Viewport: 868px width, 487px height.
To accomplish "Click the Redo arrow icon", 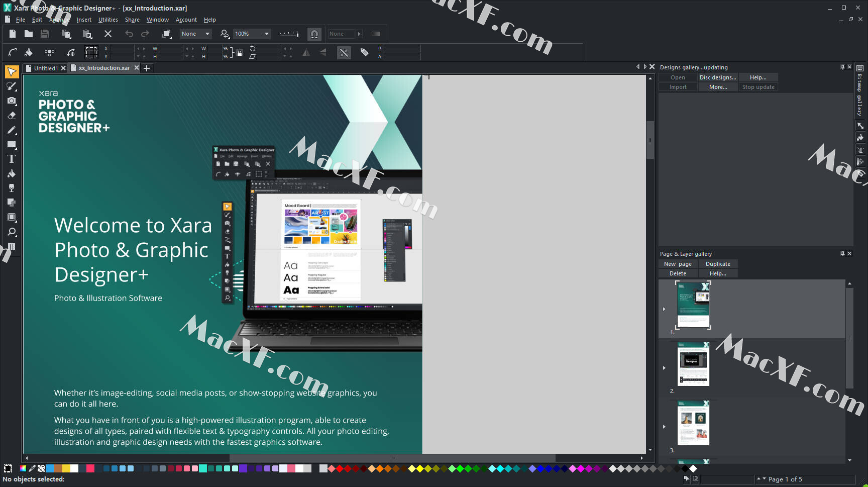I will [145, 34].
